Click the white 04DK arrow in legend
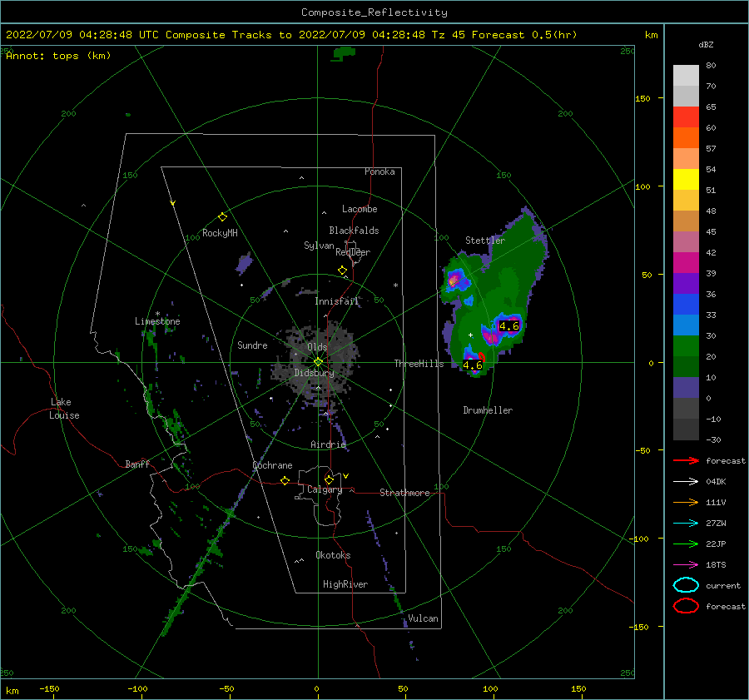The height and width of the screenshot is (700, 749). click(686, 482)
